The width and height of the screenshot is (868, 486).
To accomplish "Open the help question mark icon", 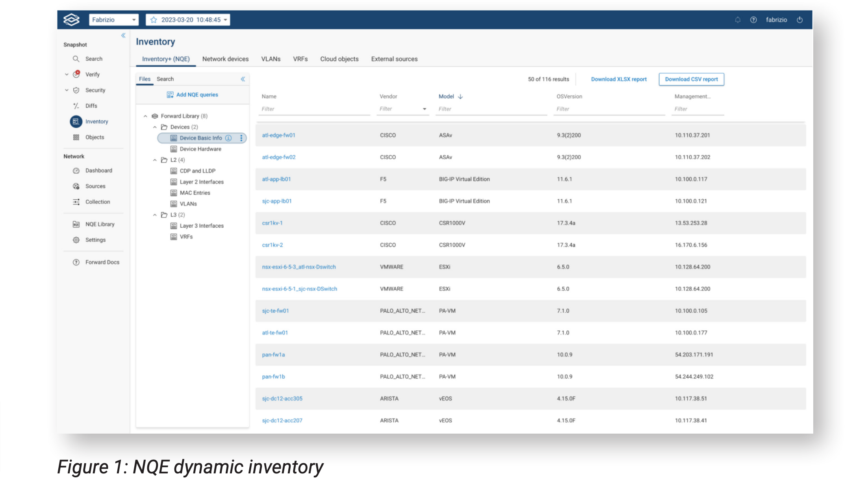I will point(753,20).
